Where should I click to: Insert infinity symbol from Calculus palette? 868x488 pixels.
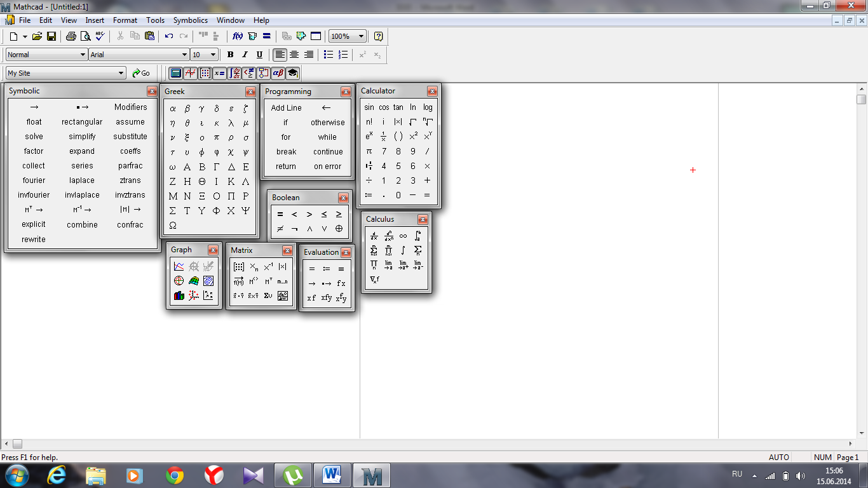coord(403,236)
